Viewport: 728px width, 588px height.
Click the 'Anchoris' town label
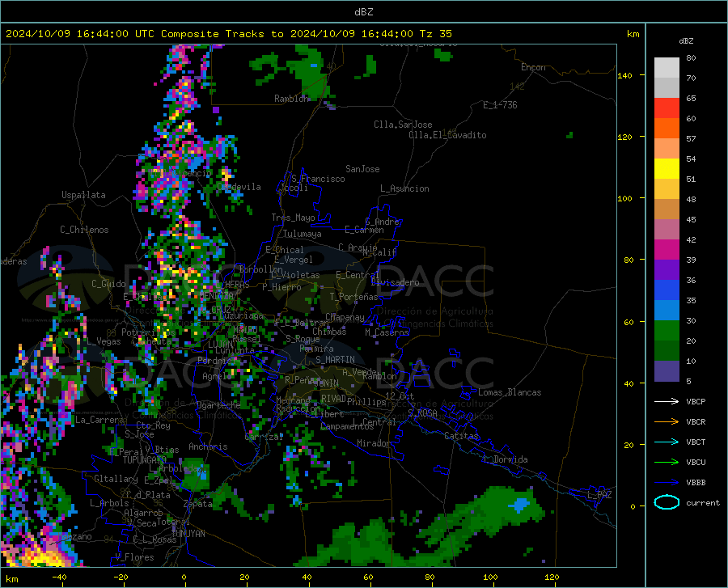208,446
